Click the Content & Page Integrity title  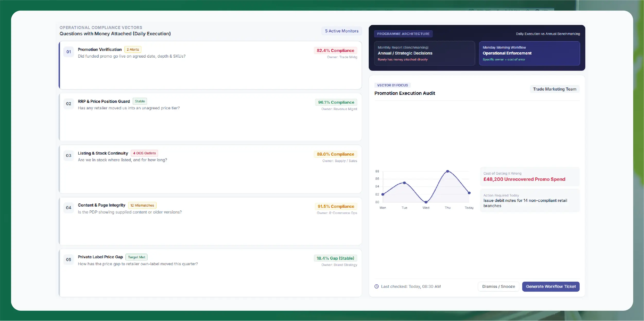(101, 205)
